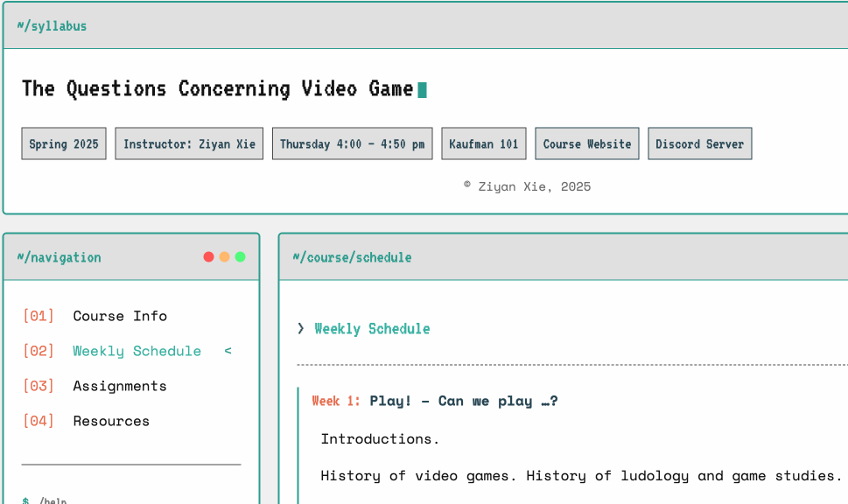Click the chevron icon before Weekly Schedule

(300, 328)
